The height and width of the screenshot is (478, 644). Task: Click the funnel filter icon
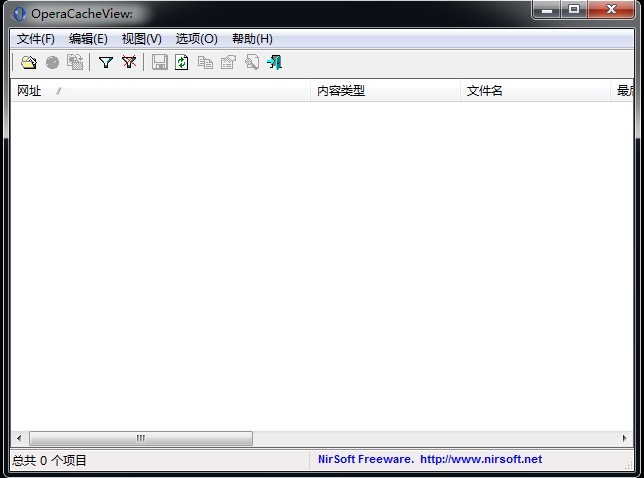click(x=105, y=62)
